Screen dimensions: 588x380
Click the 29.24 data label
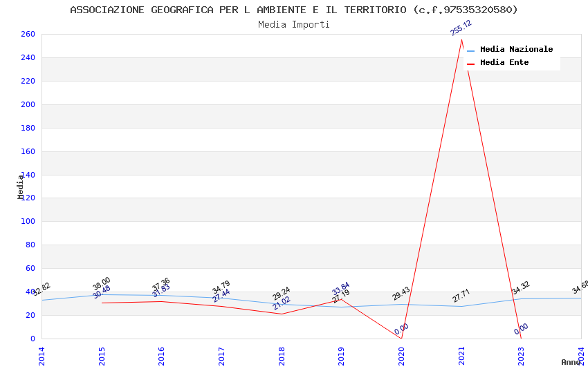282,294
